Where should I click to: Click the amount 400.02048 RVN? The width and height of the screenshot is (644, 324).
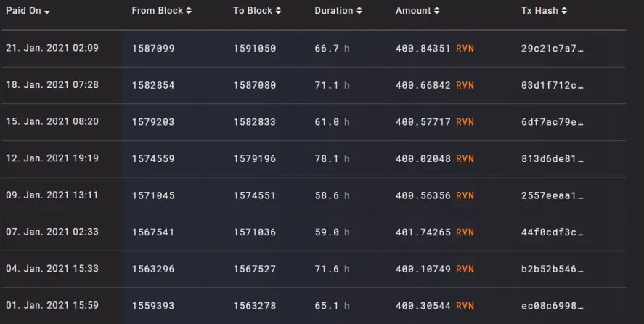click(x=435, y=158)
